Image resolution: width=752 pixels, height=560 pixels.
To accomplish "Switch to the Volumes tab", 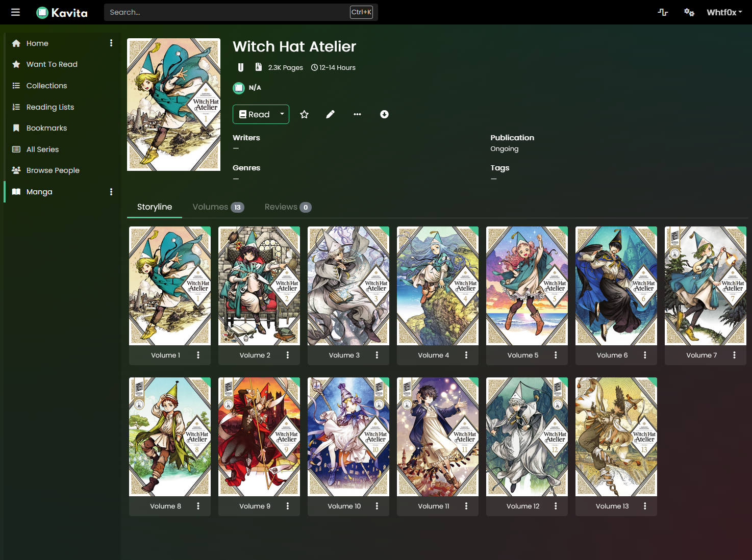I will (218, 207).
